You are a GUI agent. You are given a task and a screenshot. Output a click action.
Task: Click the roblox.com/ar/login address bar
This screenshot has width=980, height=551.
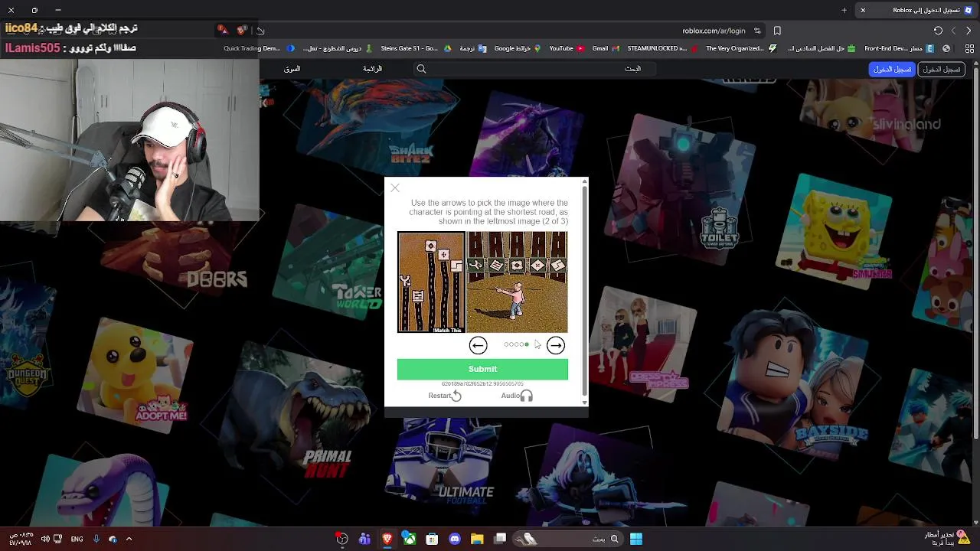click(x=714, y=31)
